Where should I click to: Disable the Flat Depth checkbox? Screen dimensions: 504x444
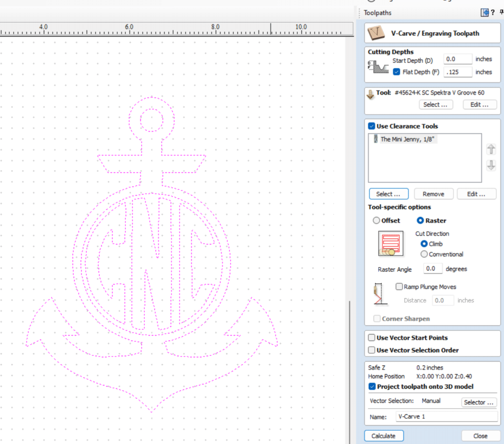396,72
